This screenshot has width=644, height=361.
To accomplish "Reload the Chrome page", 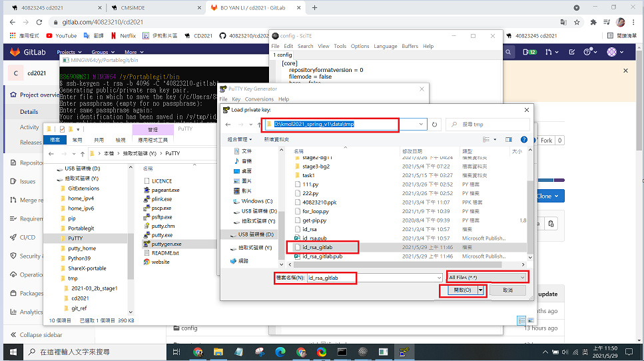I will point(39,22).
